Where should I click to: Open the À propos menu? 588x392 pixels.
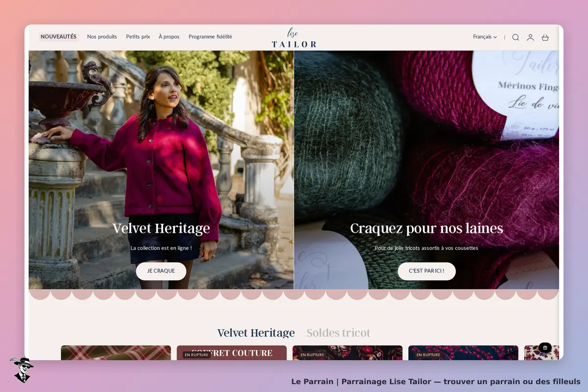[169, 37]
